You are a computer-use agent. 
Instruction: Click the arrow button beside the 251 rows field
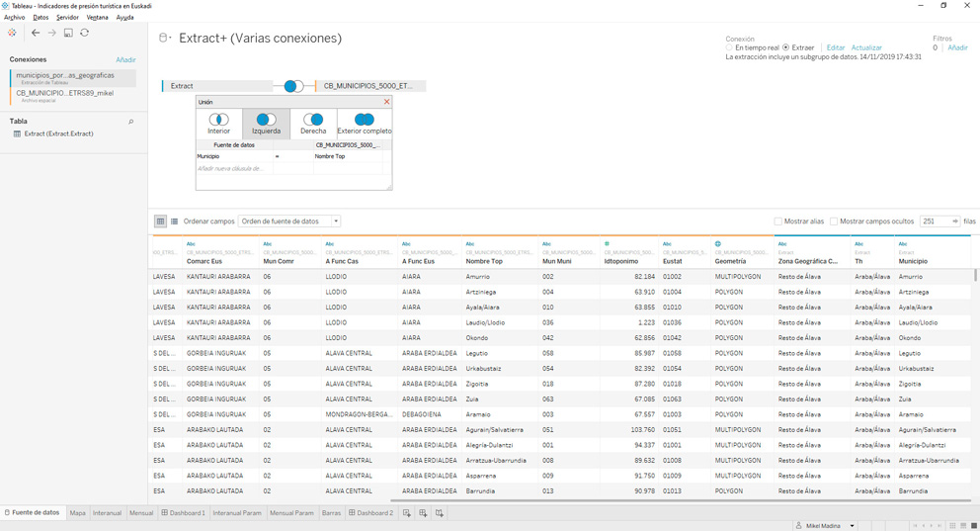point(955,221)
